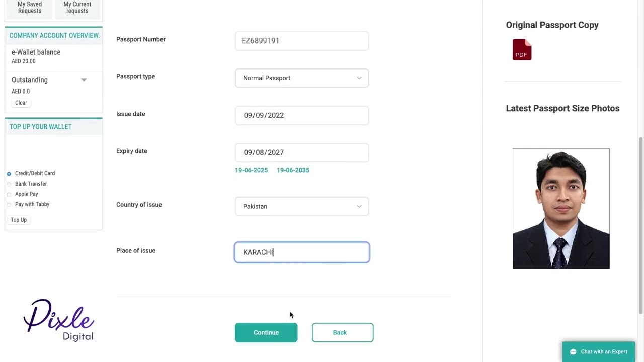Image resolution: width=644 pixels, height=362 pixels.
Task: Choose Apple Pay as the payment method
Action: pos(9,194)
